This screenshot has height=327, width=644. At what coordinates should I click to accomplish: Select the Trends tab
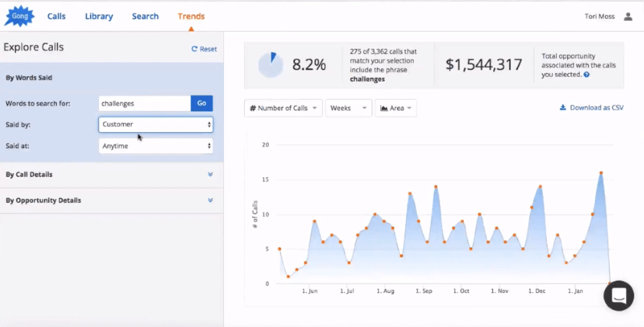[191, 16]
